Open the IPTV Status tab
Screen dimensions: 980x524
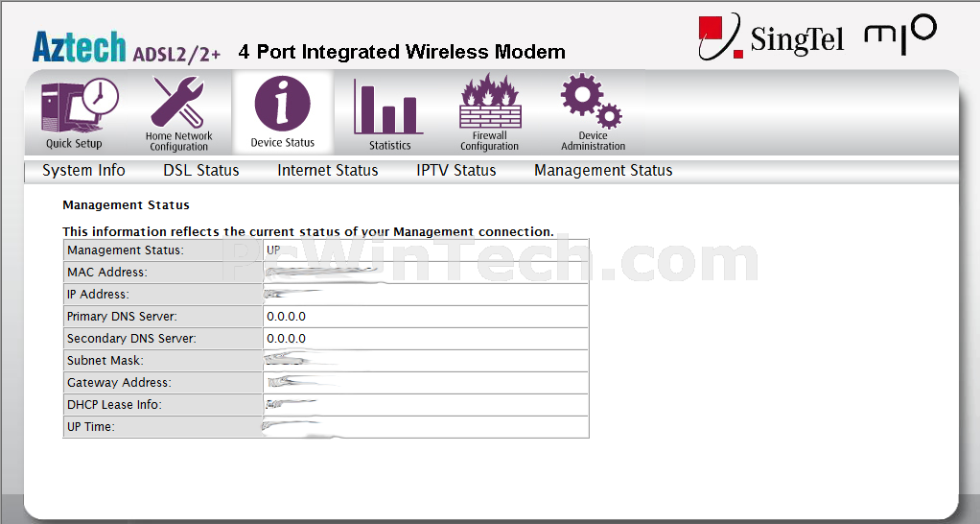pos(456,170)
